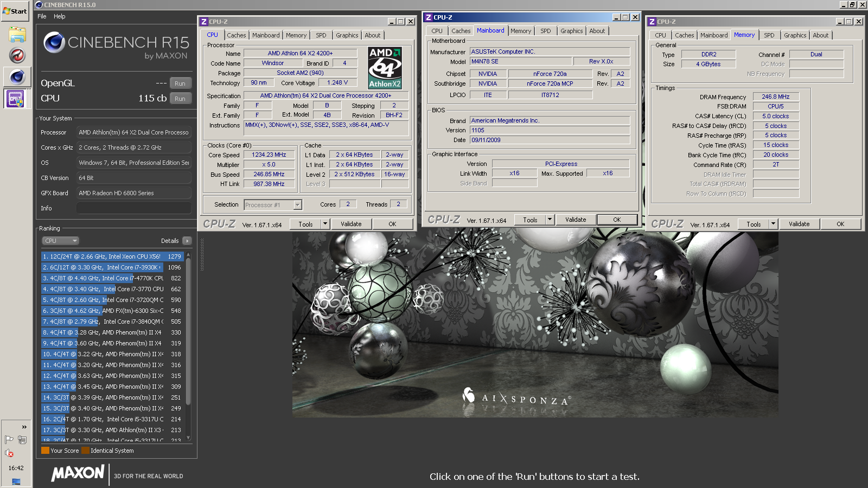Click the orange Your Score legend swatch
The width and height of the screenshot is (868, 488).
[45, 450]
